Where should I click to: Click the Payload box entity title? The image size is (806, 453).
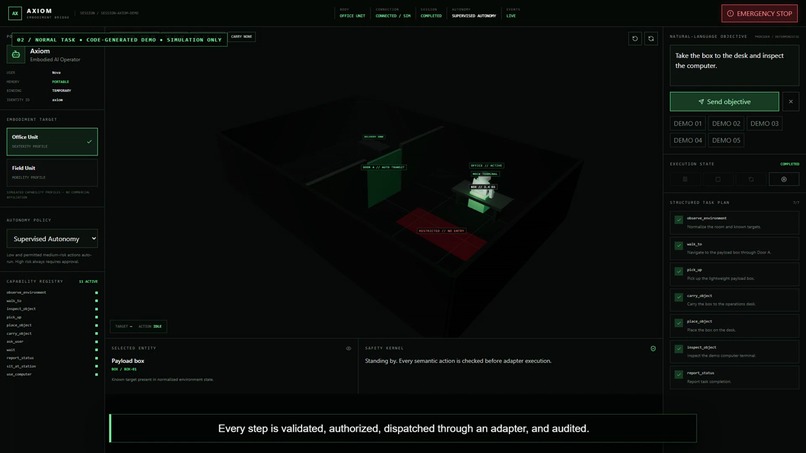[127, 361]
